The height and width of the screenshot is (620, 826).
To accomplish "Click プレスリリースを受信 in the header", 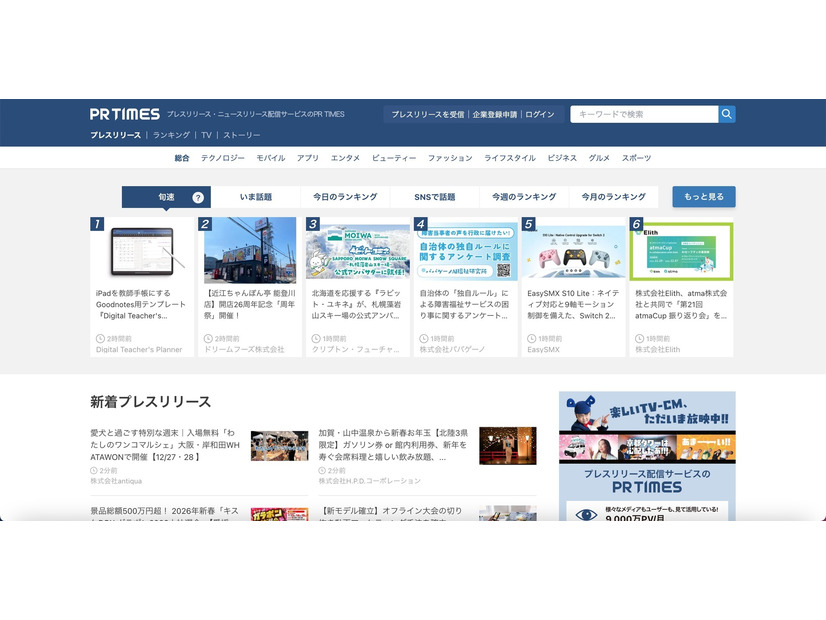I will [428, 114].
